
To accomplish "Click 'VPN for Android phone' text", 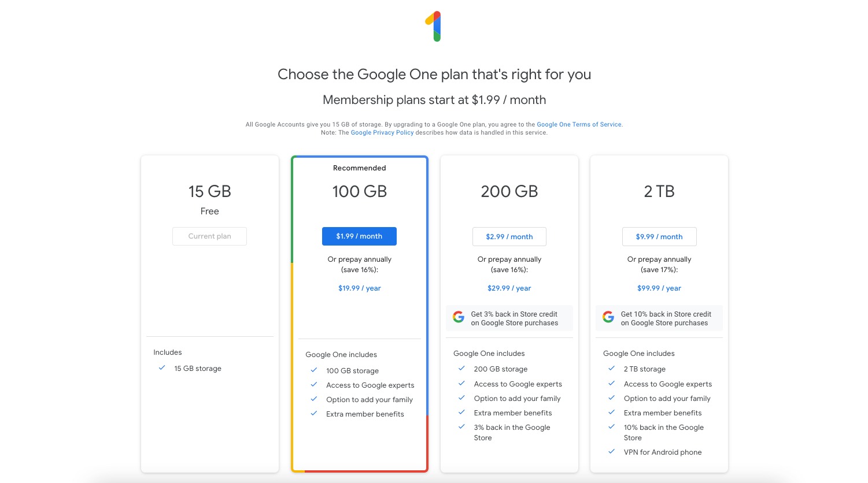I will [x=663, y=452].
